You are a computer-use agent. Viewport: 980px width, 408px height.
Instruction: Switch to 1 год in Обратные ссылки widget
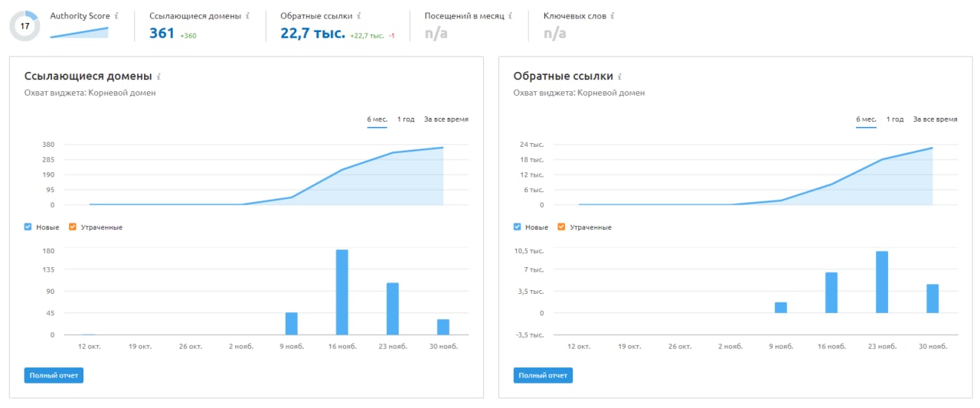[895, 119]
